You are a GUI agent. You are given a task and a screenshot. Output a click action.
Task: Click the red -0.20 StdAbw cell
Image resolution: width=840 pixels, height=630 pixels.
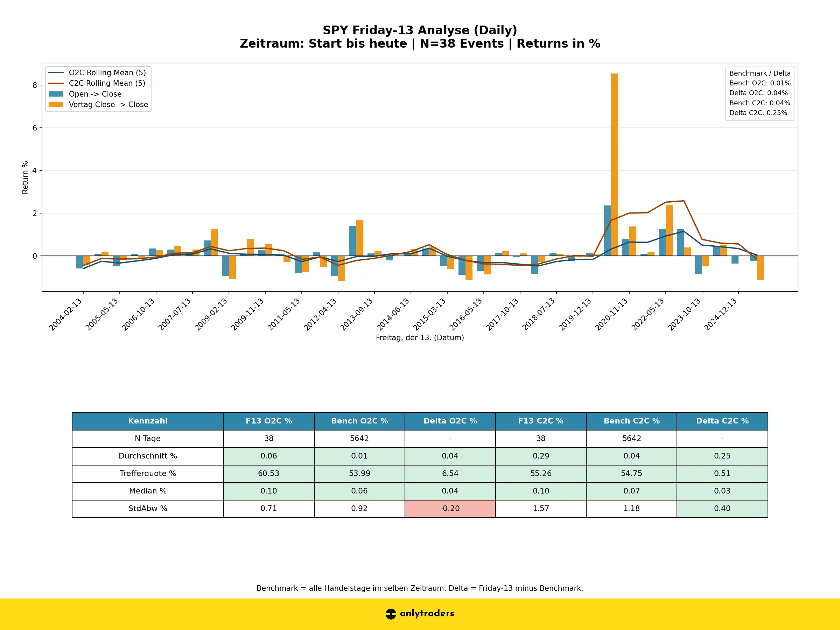[x=450, y=509]
